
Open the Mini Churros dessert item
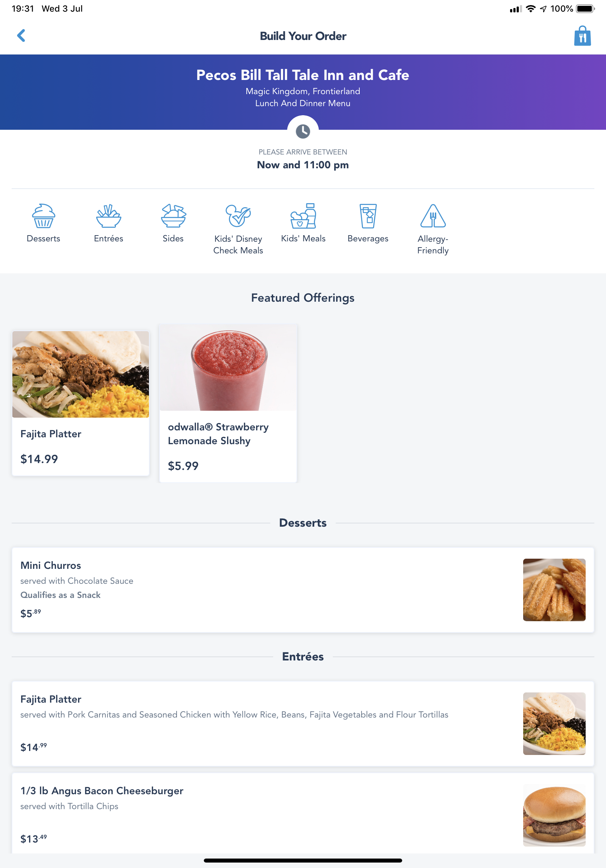303,590
